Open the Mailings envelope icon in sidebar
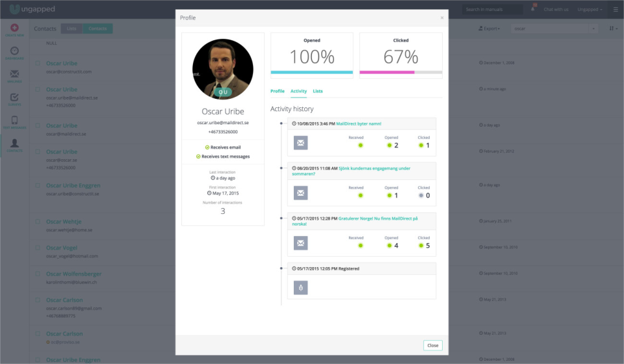 (x=14, y=73)
